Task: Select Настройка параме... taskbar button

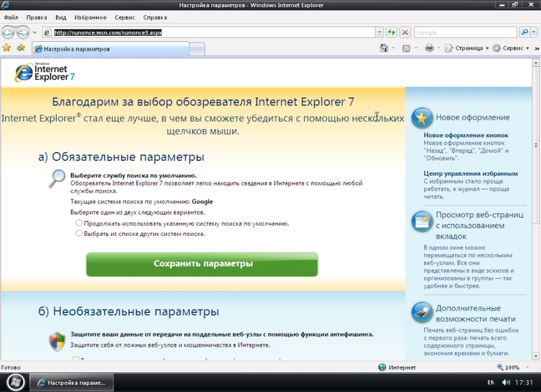Action: click(x=72, y=383)
